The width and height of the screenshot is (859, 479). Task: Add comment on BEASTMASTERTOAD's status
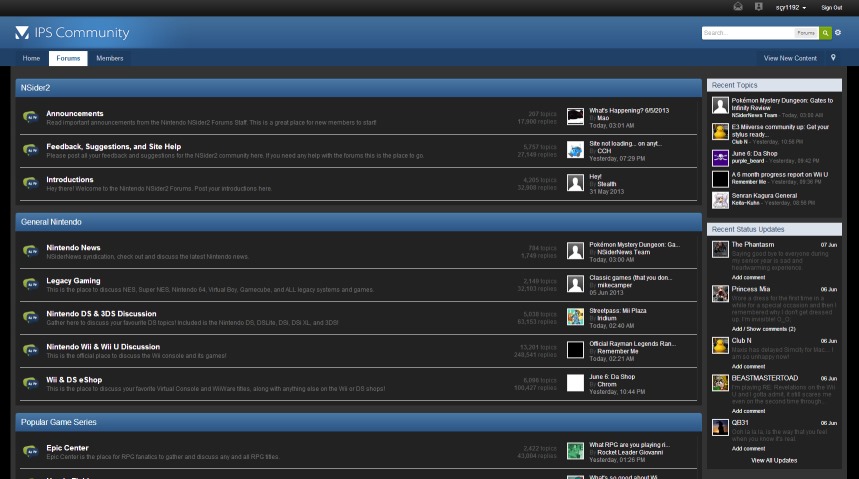click(748, 410)
